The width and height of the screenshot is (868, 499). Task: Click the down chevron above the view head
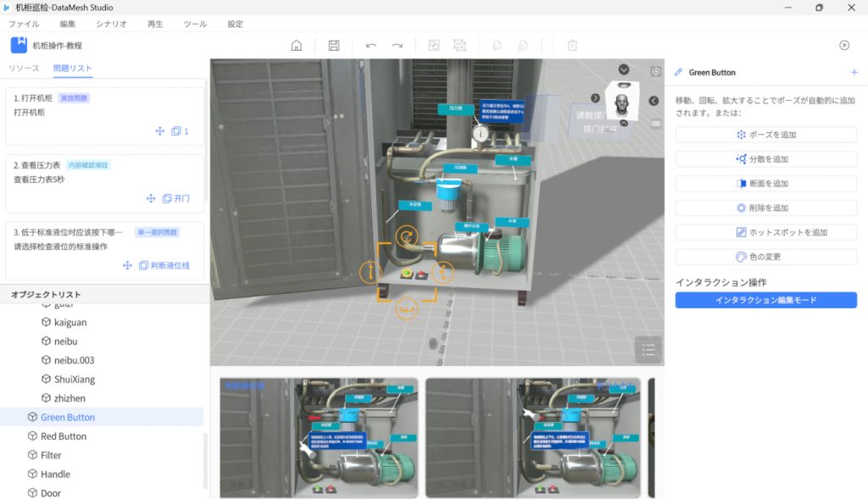[624, 69]
